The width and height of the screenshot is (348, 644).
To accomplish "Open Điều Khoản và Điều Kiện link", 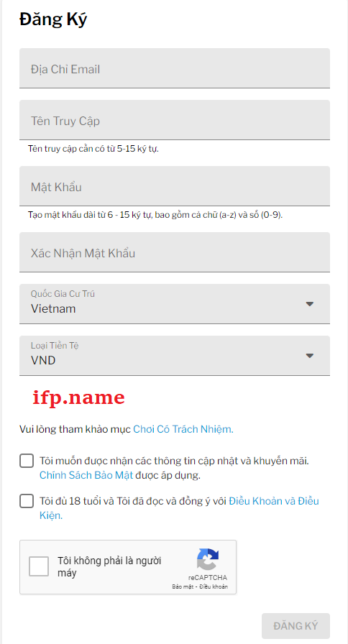I will point(179,508).
